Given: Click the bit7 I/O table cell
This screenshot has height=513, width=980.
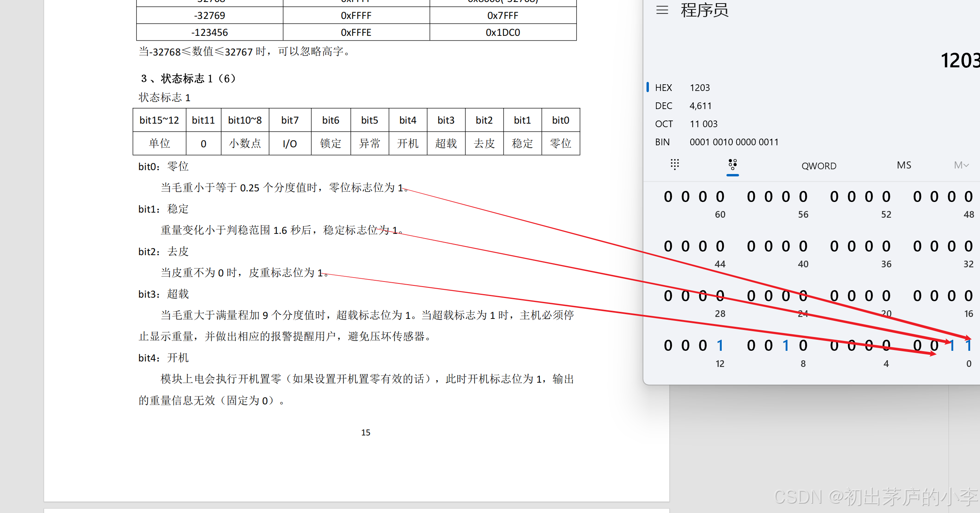Looking at the screenshot, I should pyautogui.click(x=290, y=144).
